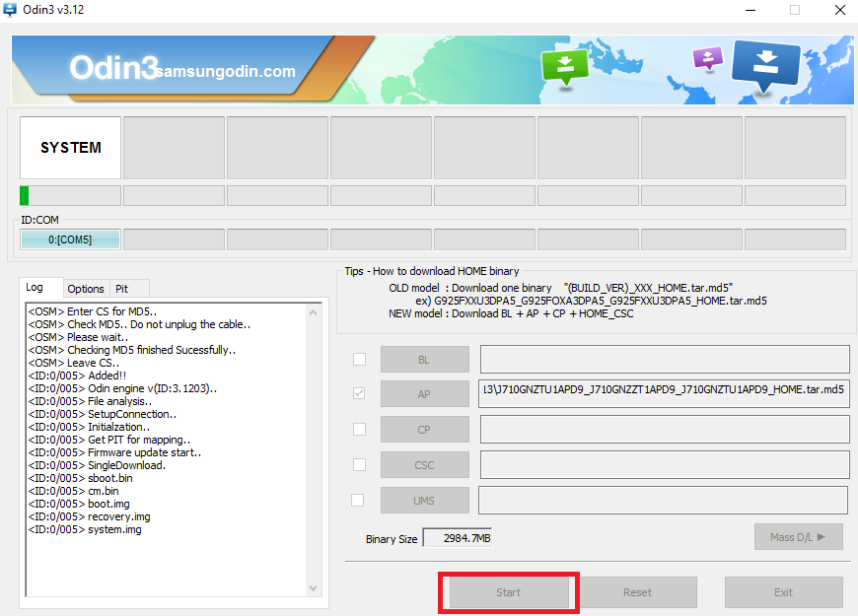Click the CSC file path field
Screen dimensions: 858x616
coord(665,464)
